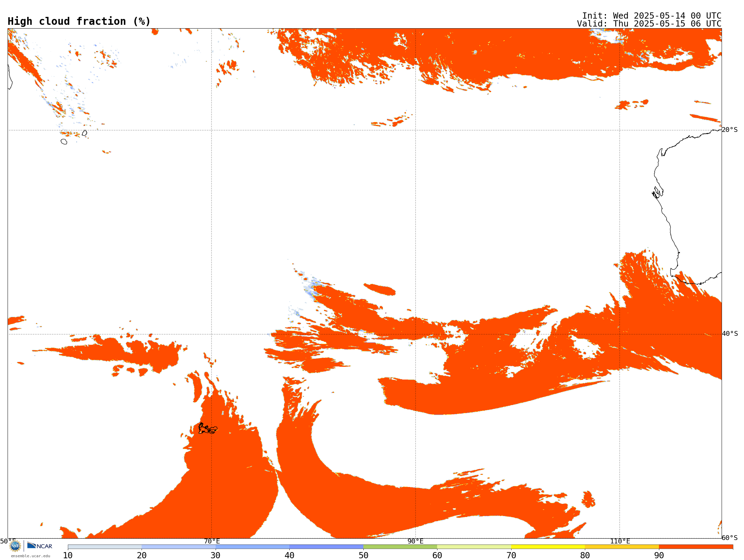This screenshot has height=560, width=744.
Task: Click the colorbar tick label 10
Action: (x=68, y=556)
